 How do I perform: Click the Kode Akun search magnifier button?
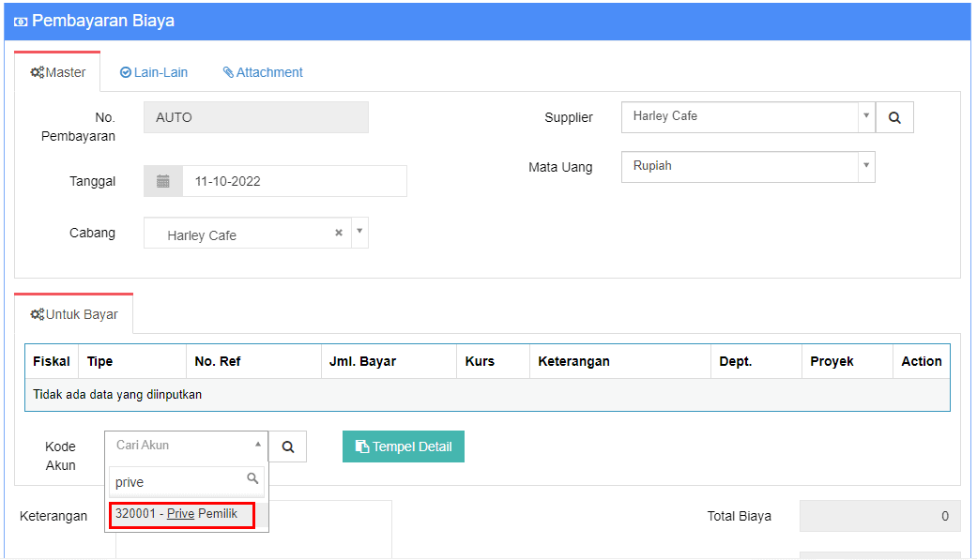point(287,447)
